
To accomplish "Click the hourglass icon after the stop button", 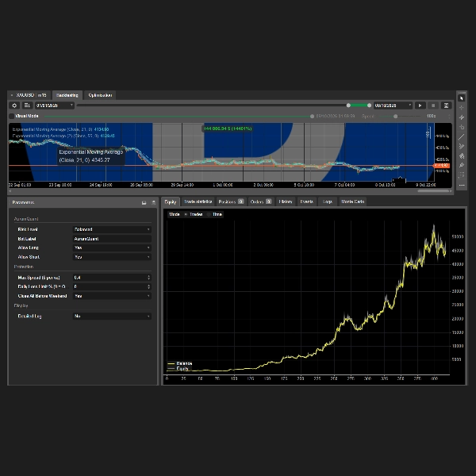I will 446,106.
